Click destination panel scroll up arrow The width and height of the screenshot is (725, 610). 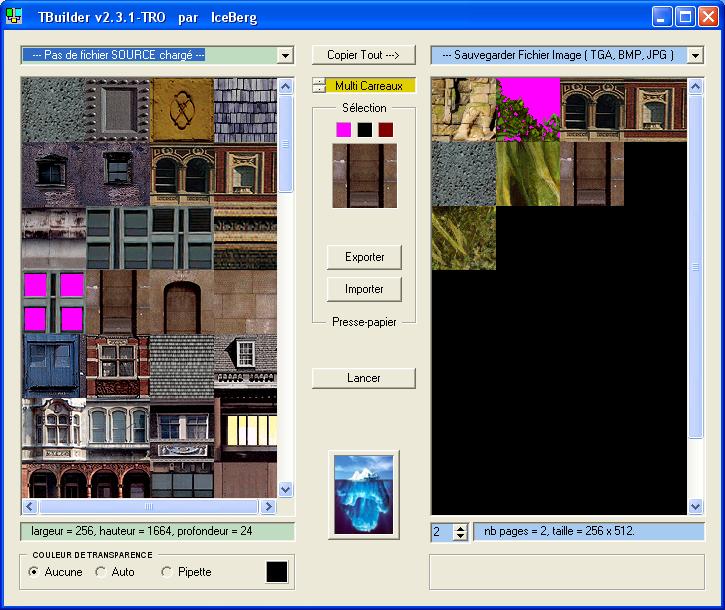[695, 86]
